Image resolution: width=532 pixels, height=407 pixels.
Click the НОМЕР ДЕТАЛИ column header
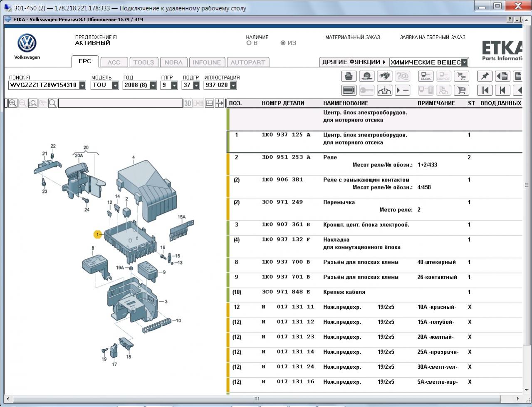pyautogui.click(x=283, y=103)
